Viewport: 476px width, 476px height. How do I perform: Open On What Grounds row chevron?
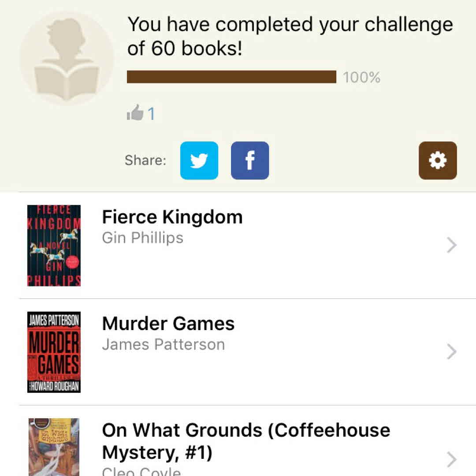coord(451,459)
